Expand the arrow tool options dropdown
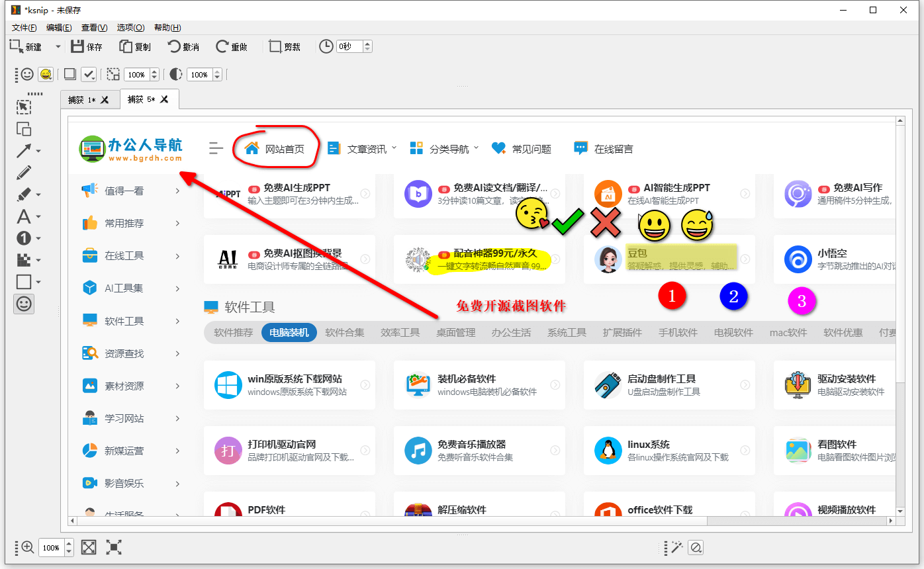The image size is (924, 569). 38,150
